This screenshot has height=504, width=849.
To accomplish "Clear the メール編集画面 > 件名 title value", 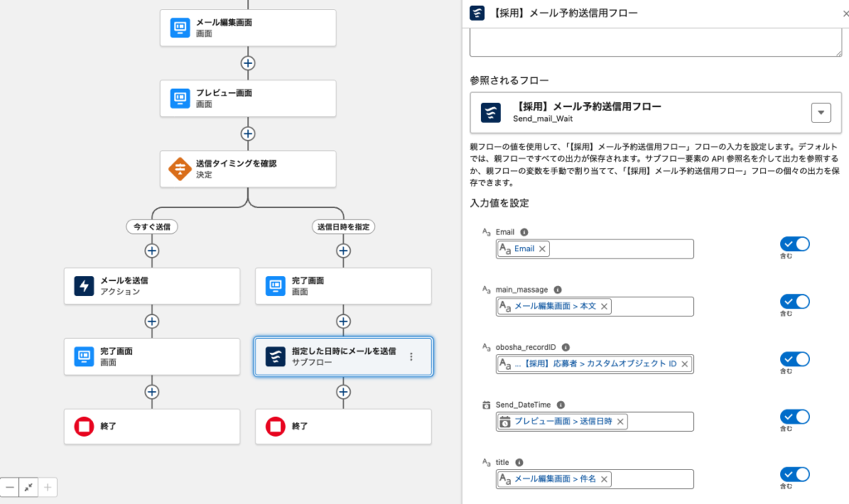I will coord(604,479).
